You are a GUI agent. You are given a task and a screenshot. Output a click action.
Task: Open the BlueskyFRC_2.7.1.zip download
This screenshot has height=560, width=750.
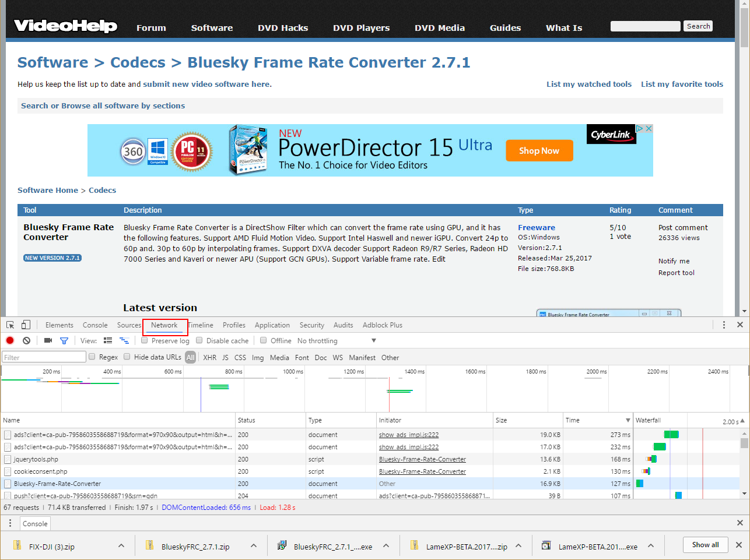(188, 546)
